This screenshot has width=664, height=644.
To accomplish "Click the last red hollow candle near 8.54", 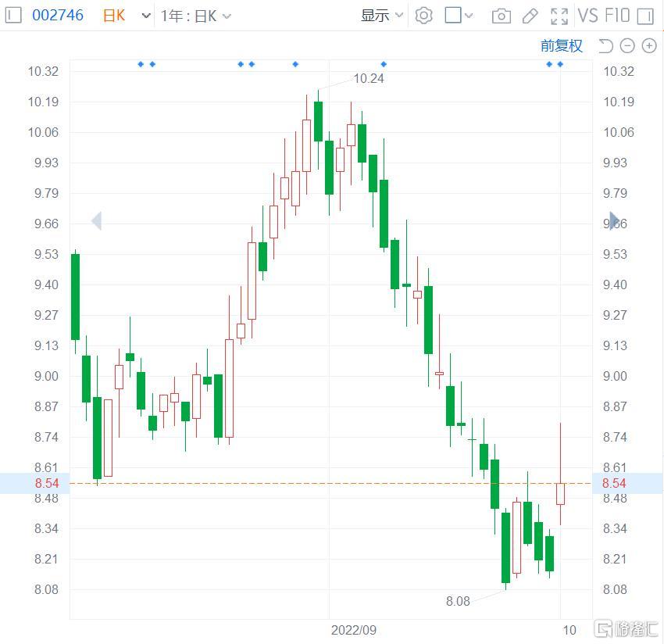I will 560,494.
